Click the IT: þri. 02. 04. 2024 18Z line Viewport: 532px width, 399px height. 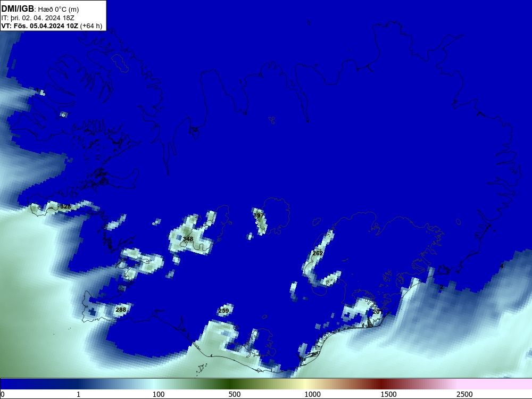point(38,18)
